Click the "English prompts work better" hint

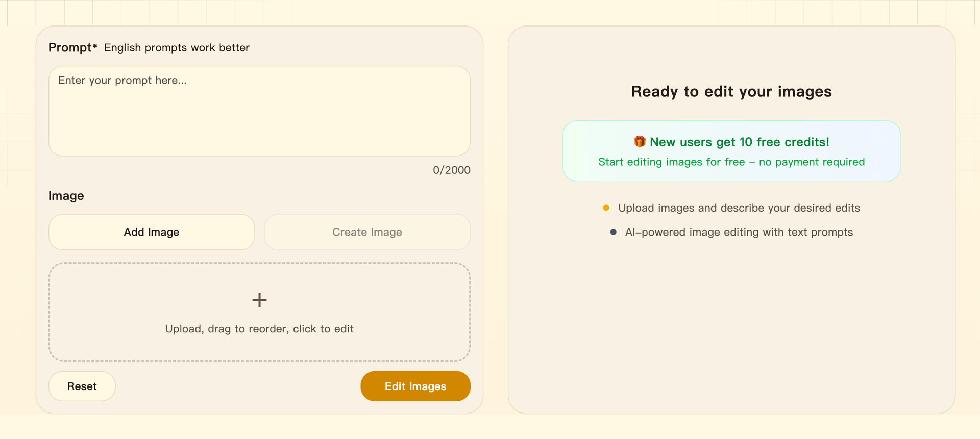pos(177,47)
